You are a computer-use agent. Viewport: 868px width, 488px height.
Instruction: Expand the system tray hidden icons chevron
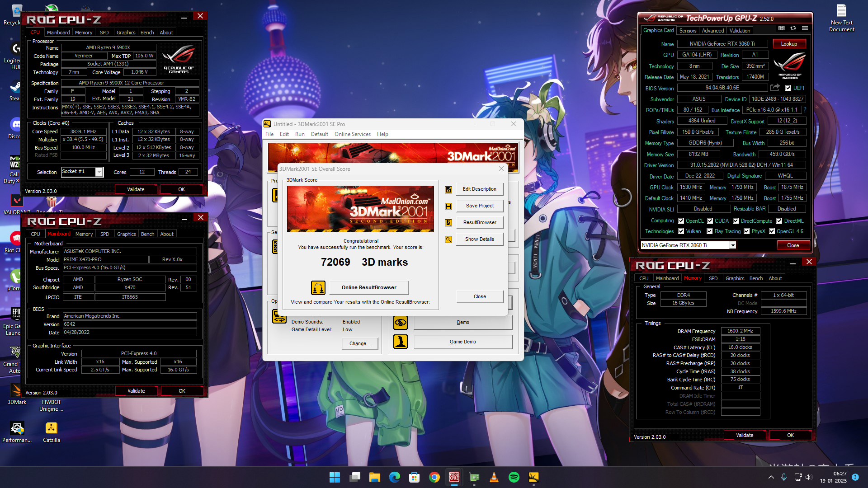click(x=771, y=477)
